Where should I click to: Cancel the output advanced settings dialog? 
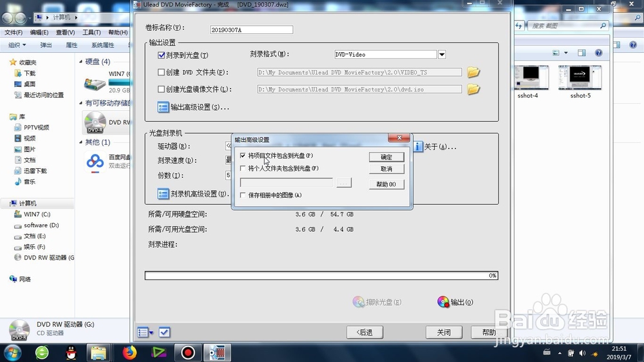coord(386,169)
